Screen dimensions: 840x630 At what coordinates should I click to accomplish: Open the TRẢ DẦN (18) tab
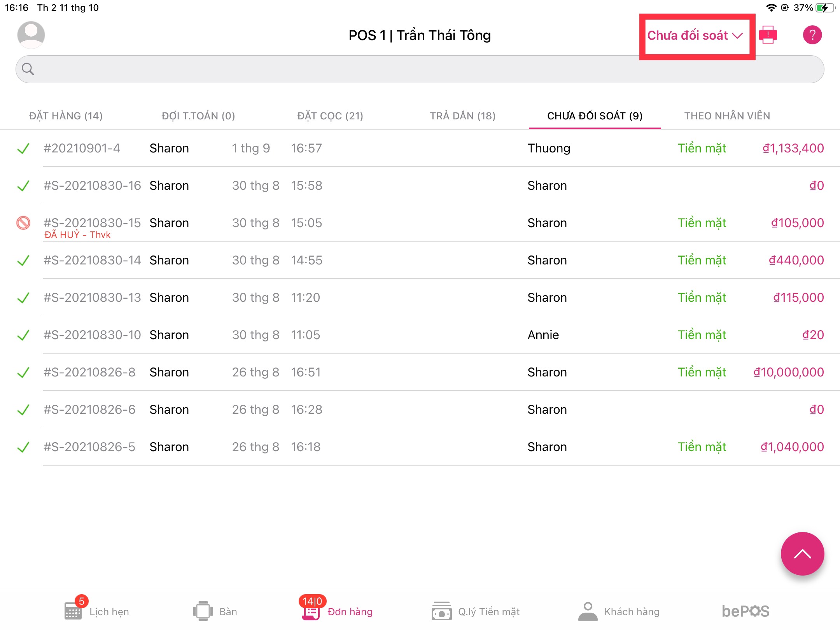pos(462,116)
